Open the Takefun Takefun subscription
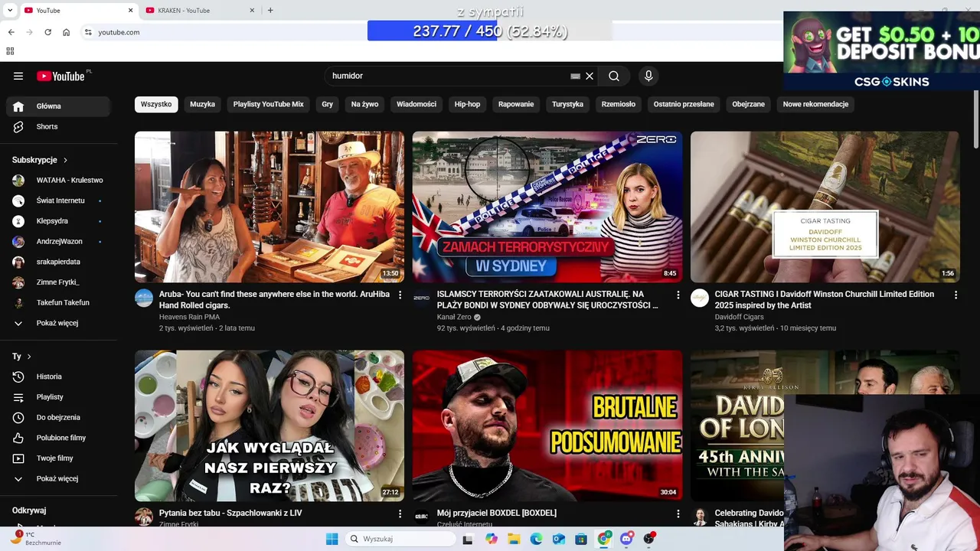Screen dimensions: 980x551 click(60, 303)
